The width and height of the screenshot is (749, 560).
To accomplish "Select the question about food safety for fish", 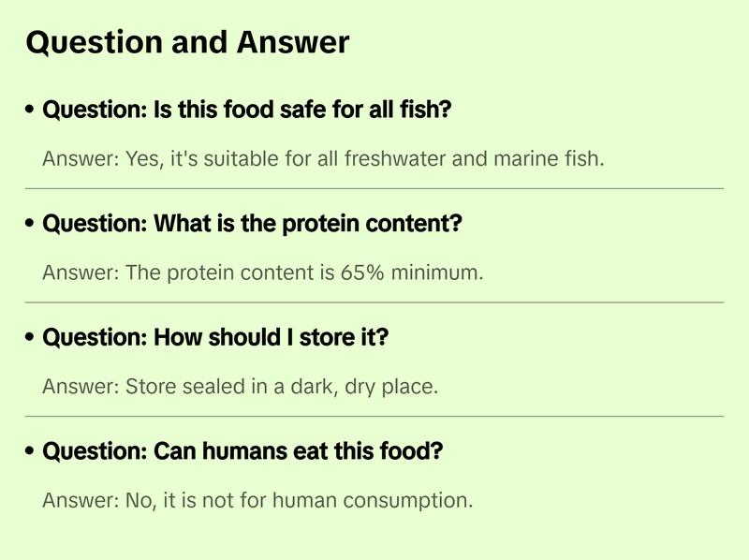I will 248,111.
